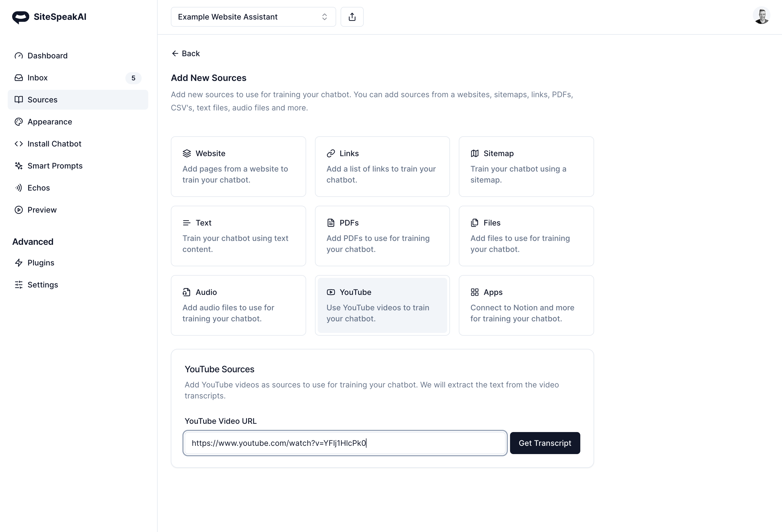782x532 pixels.
Task: Click the Plugins lightning bolt icon
Action: click(x=19, y=263)
